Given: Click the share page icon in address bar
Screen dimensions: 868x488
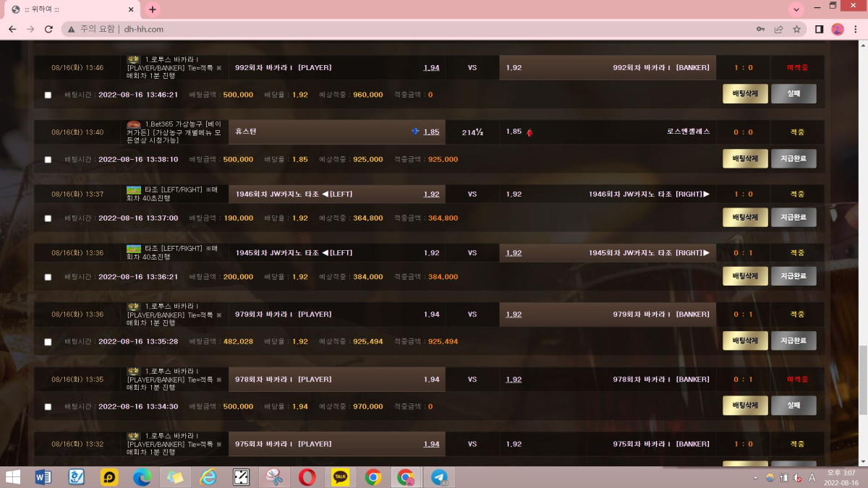Looking at the screenshot, I should (778, 29).
